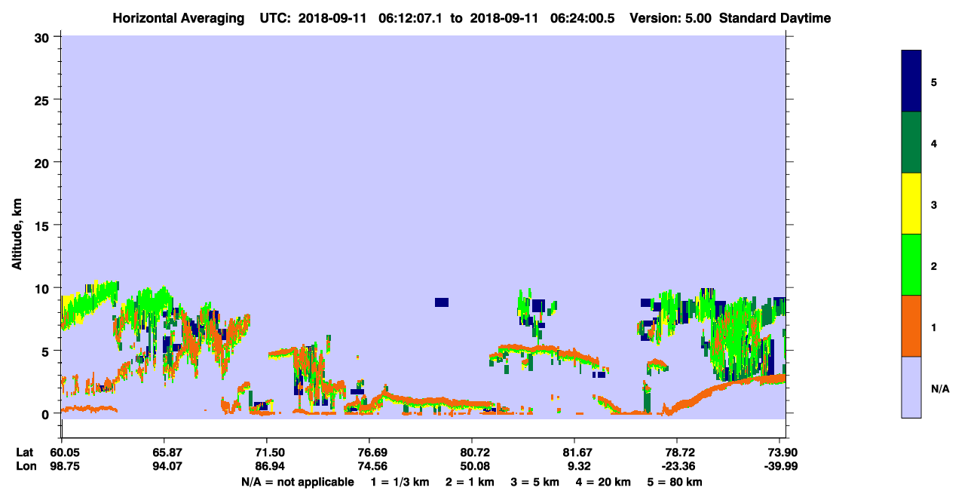Click the bright green colorbar segment labeled 2

pos(911,265)
